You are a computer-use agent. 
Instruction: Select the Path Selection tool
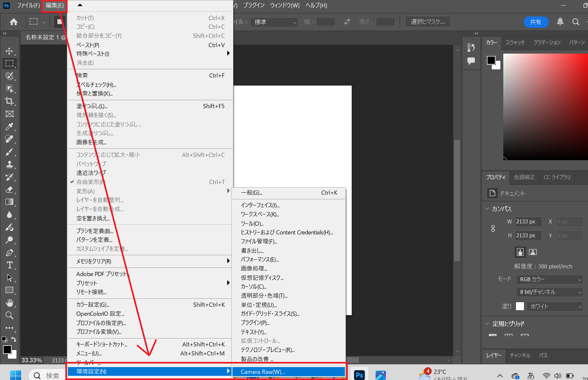pyautogui.click(x=9, y=278)
